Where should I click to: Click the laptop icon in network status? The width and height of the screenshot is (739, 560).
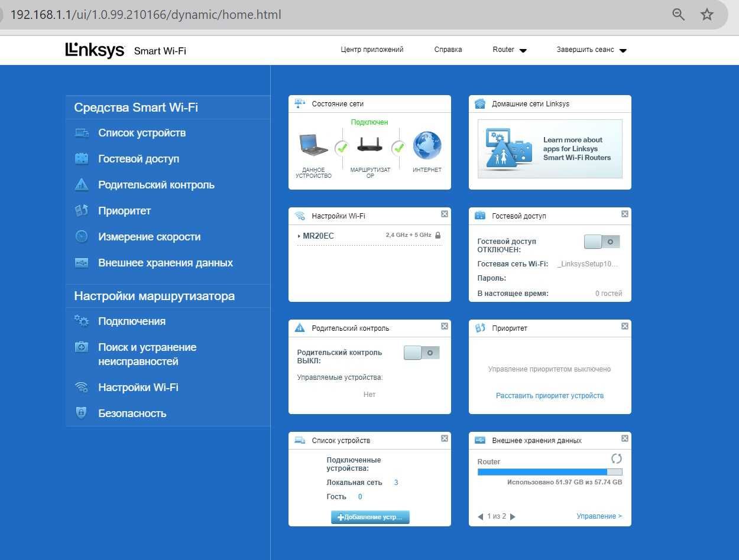click(313, 145)
